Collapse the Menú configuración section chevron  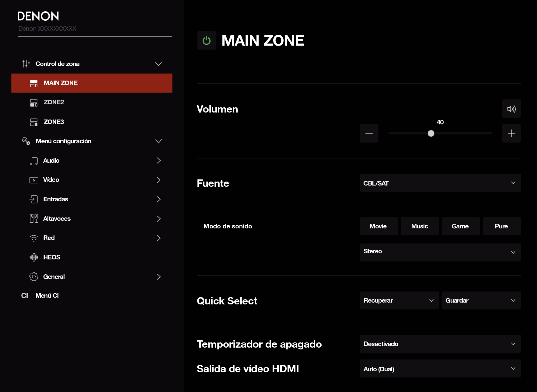[159, 141]
